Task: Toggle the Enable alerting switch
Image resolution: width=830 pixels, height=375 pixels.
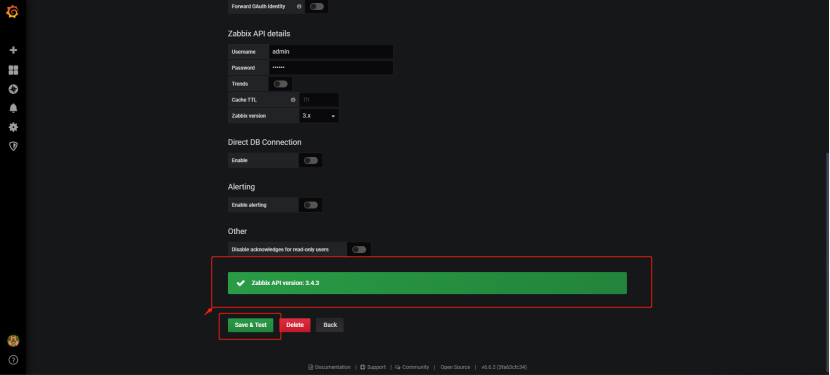Action: pos(311,204)
